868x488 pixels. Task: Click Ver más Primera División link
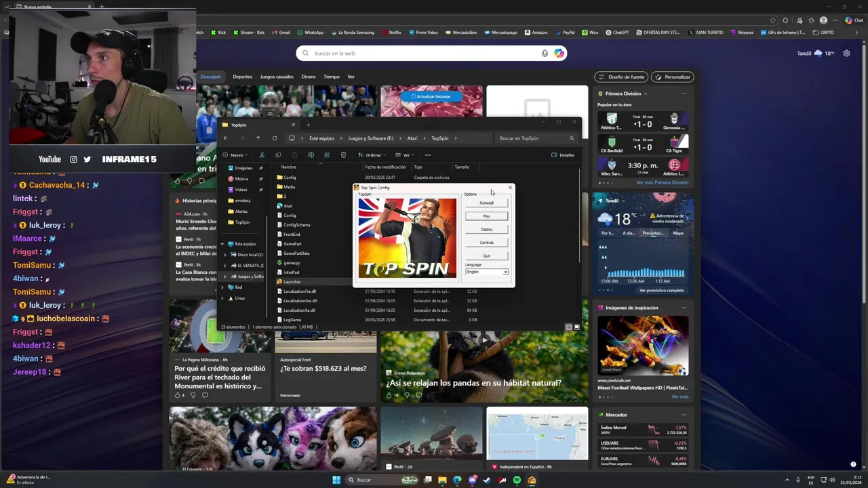(x=662, y=182)
